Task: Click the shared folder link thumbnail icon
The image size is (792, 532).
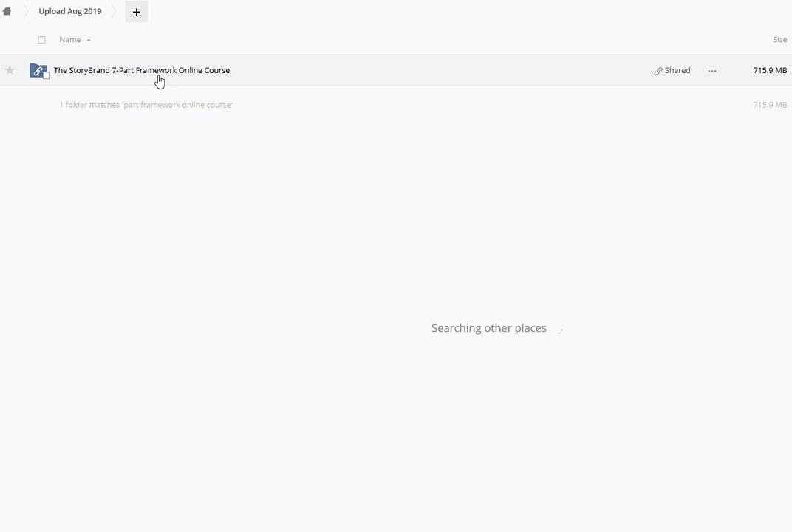Action: pyautogui.click(x=37, y=70)
